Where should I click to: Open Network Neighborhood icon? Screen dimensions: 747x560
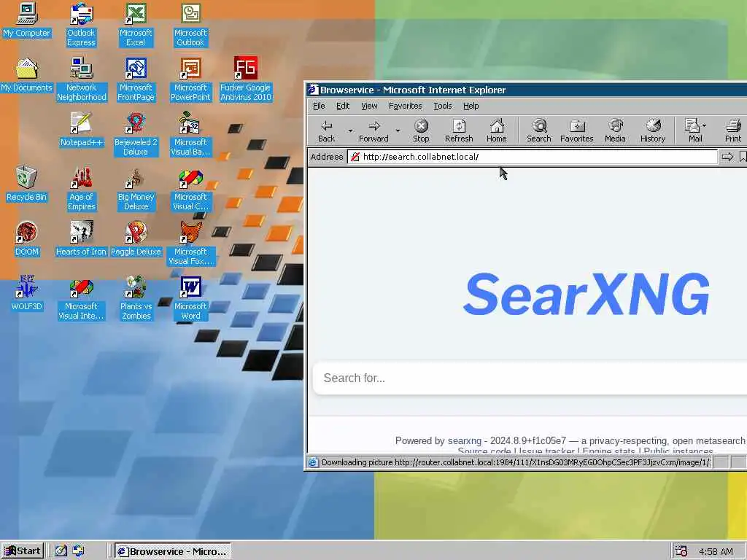[82, 79]
